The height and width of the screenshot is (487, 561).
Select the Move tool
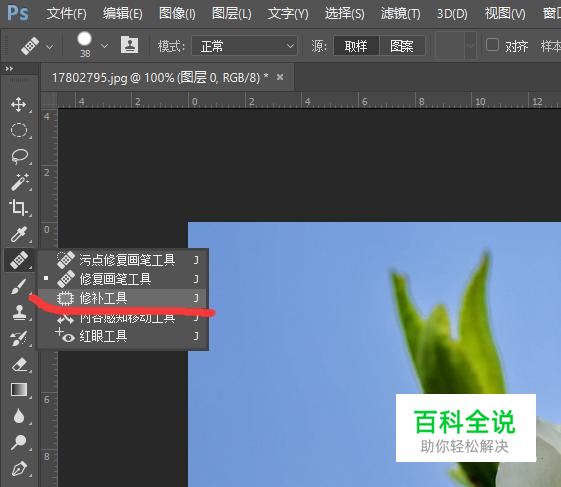point(19,104)
